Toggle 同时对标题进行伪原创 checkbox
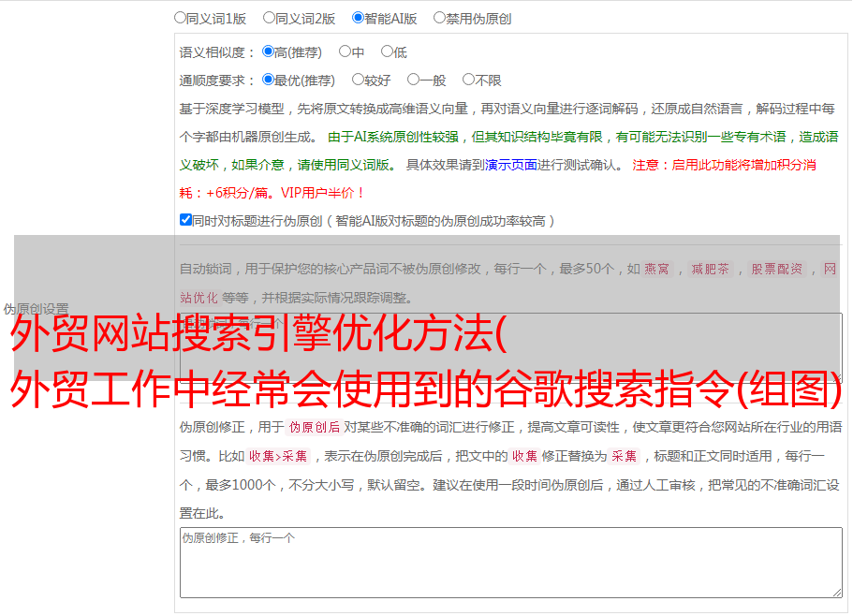 [185, 220]
